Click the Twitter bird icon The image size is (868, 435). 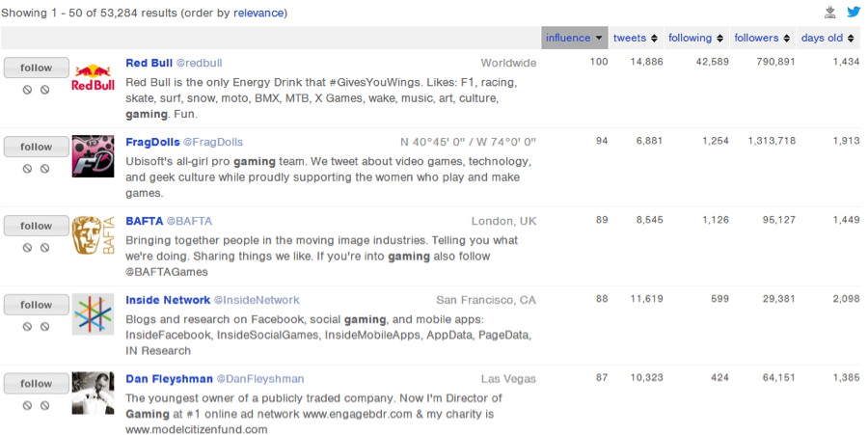pyautogui.click(x=854, y=12)
